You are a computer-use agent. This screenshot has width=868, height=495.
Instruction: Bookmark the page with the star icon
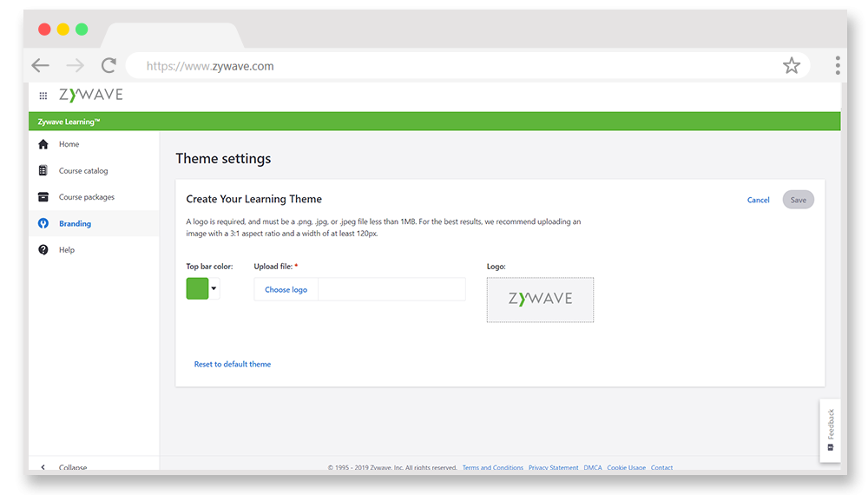click(x=791, y=65)
